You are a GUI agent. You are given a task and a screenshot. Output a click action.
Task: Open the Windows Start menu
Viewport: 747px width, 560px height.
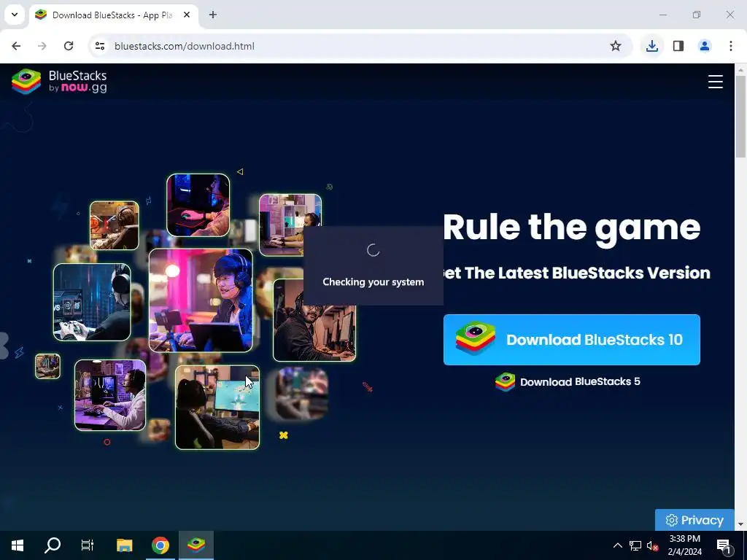pyautogui.click(x=18, y=545)
